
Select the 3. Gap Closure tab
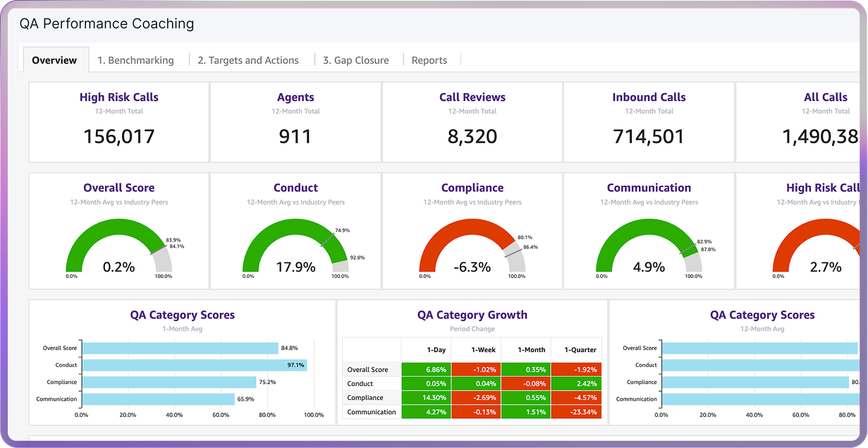[356, 60]
